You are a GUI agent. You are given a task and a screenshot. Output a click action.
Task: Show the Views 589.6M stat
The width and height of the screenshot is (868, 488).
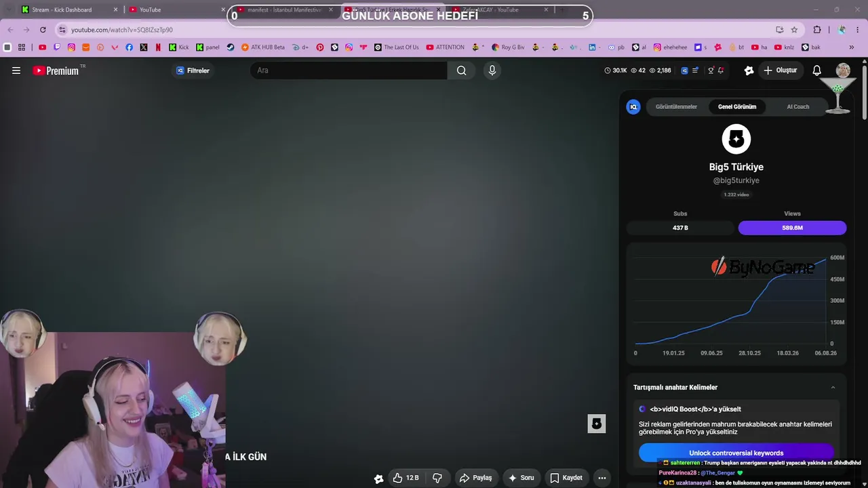[x=792, y=228]
